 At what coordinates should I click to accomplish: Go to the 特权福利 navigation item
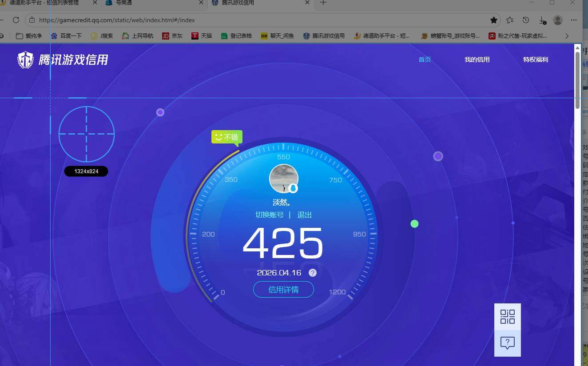click(x=535, y=60)
